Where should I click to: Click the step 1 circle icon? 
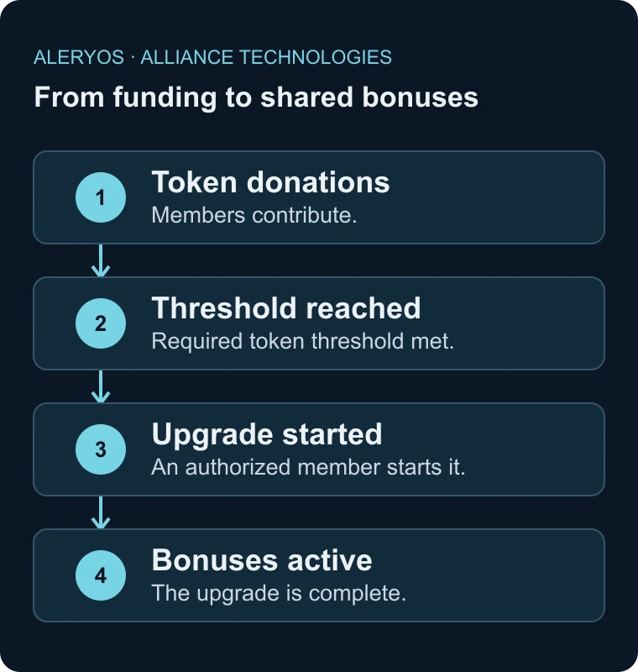(x=101, y=197)
